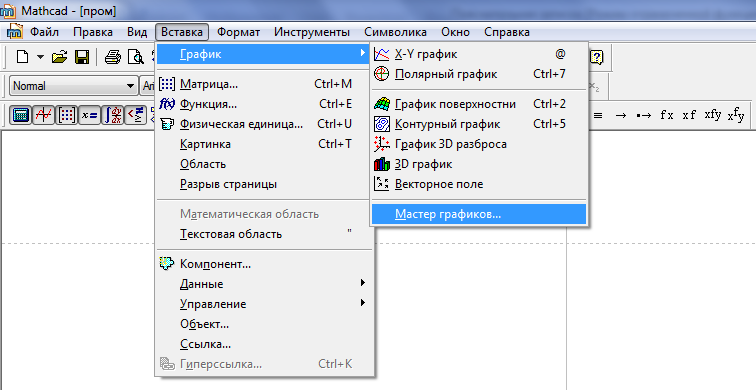Choose Текстовая область menu item
Viewport: 756px width, 390px height.
pyautogui.click(x=263, y=234)
